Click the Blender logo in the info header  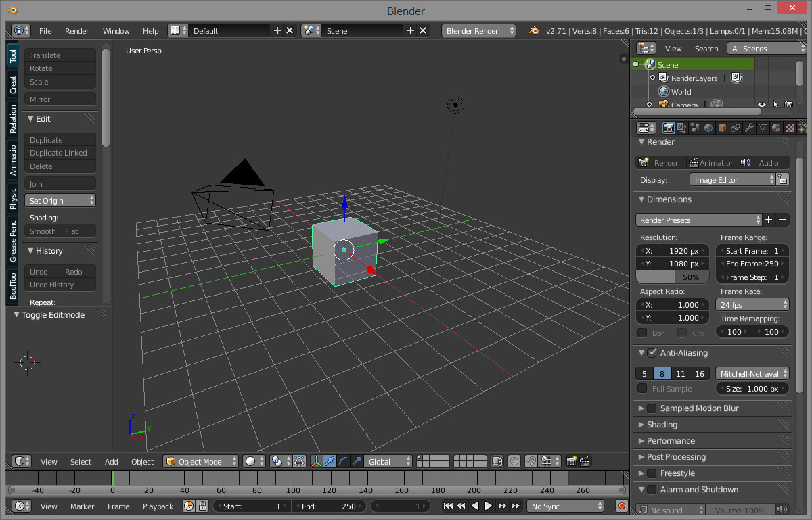coord(534,30)
